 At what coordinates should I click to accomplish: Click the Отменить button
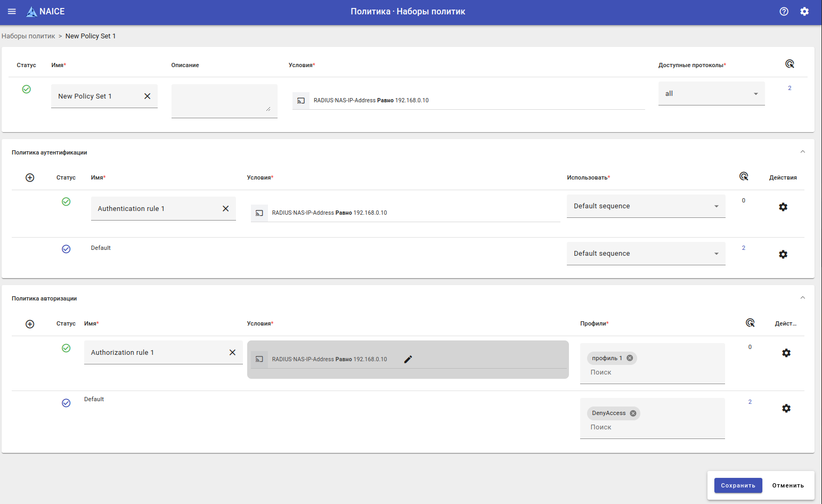pyautogui.click(x=787, y=485)
